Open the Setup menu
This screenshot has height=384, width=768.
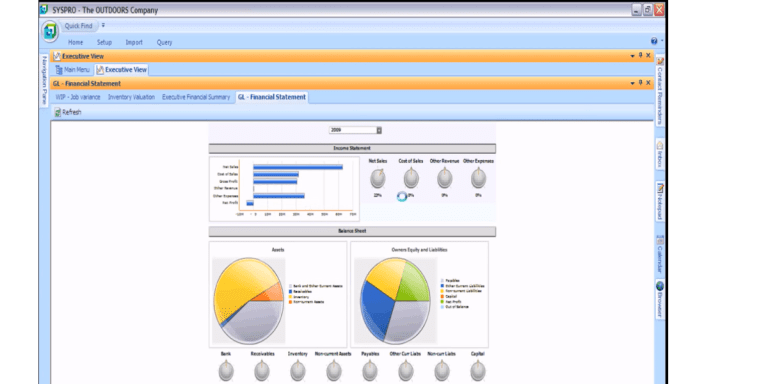coord(104,43)
